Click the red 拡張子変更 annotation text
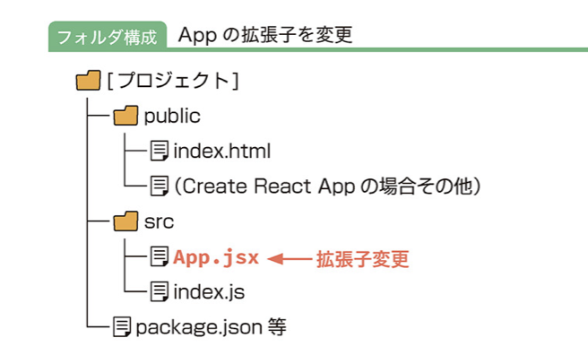This screenshot has height=364, width=588. [x=362, y=259]
